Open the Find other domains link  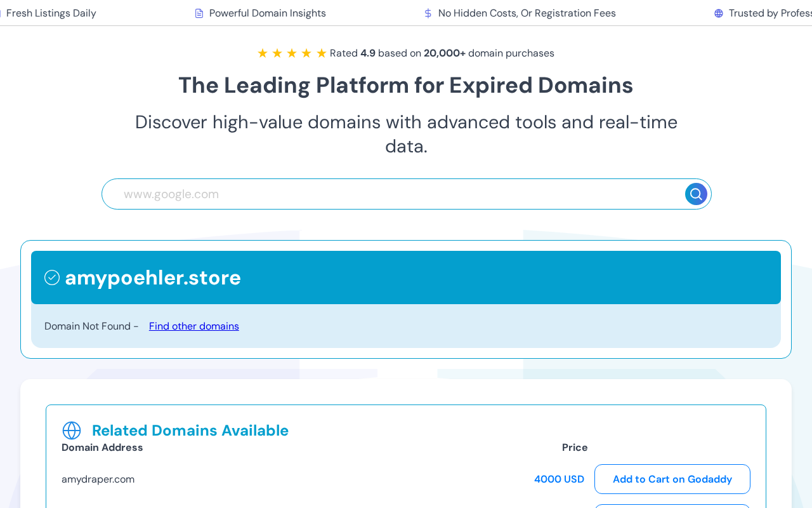tap(194, 326)
